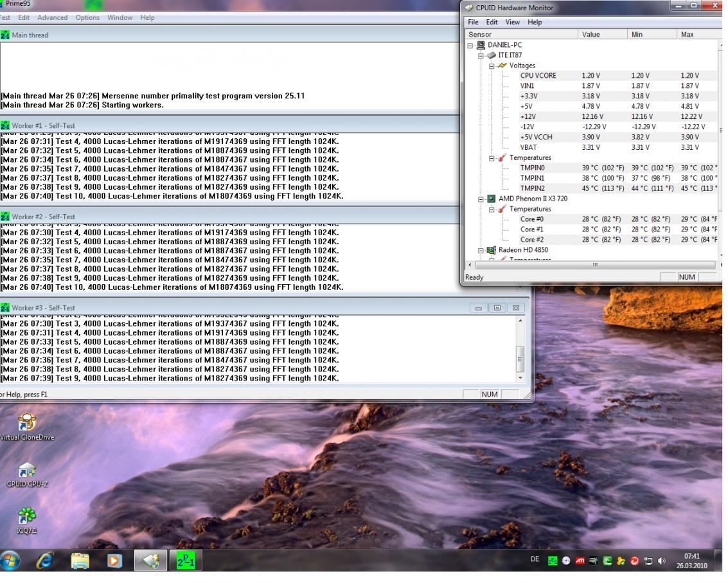The height and width of the screenshot is (583, 728).
Task: Click the Value column header
Action: 602,34
